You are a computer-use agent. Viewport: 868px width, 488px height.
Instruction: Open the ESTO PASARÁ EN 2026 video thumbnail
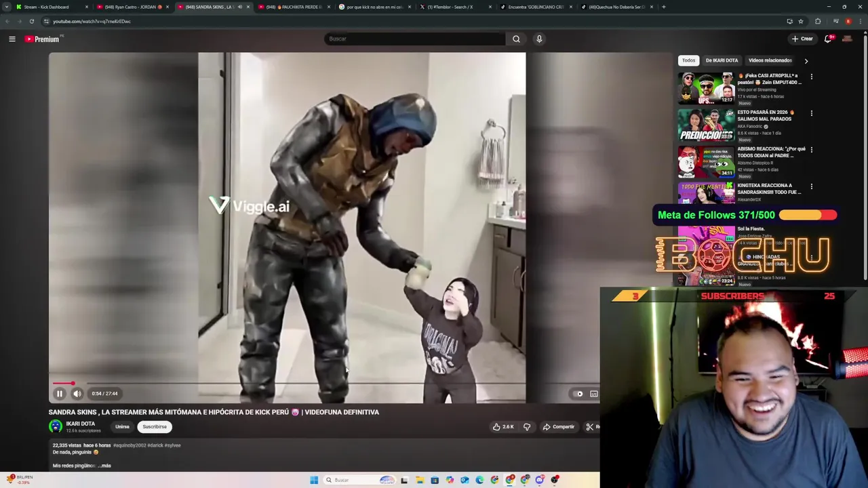(706, 125)
